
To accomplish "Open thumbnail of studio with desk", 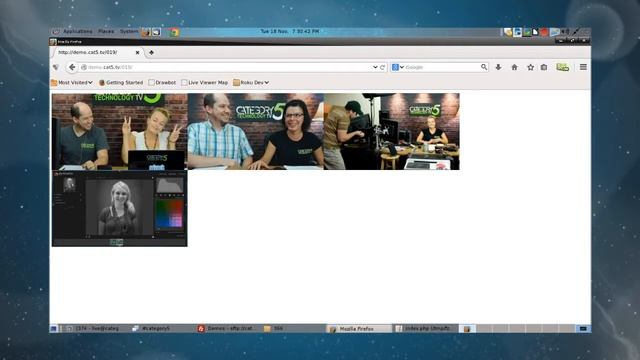I will click(x=391, y=131).
